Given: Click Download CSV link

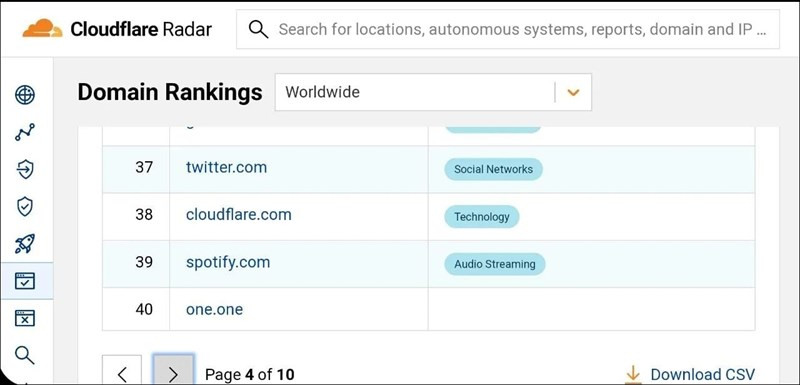Looking at the screenshot, I should pyautogui.click(x=702, y=375).
